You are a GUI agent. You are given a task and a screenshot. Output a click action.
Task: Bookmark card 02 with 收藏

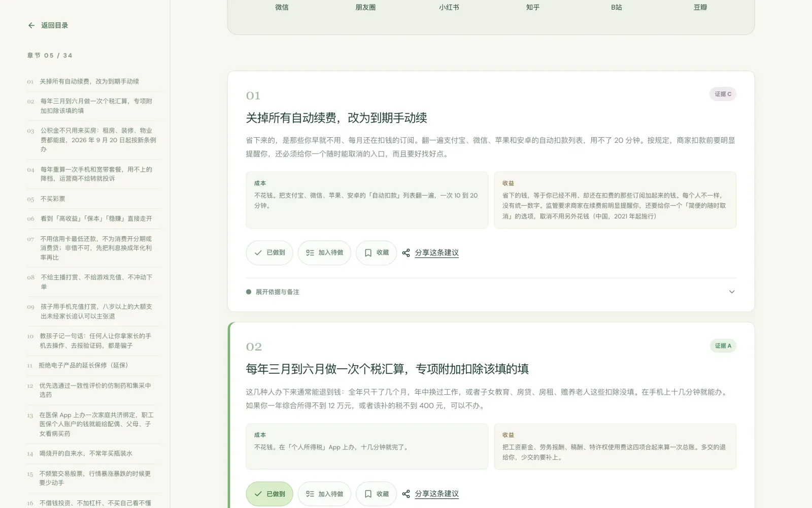(x=376, y=494)
